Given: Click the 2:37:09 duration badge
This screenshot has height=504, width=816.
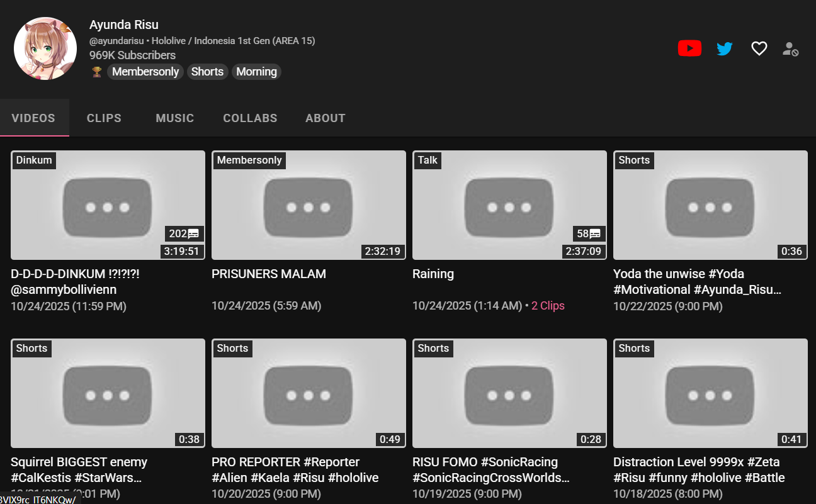Looking at the screenshot, I should pyautogui.click(x=583, y=251).
